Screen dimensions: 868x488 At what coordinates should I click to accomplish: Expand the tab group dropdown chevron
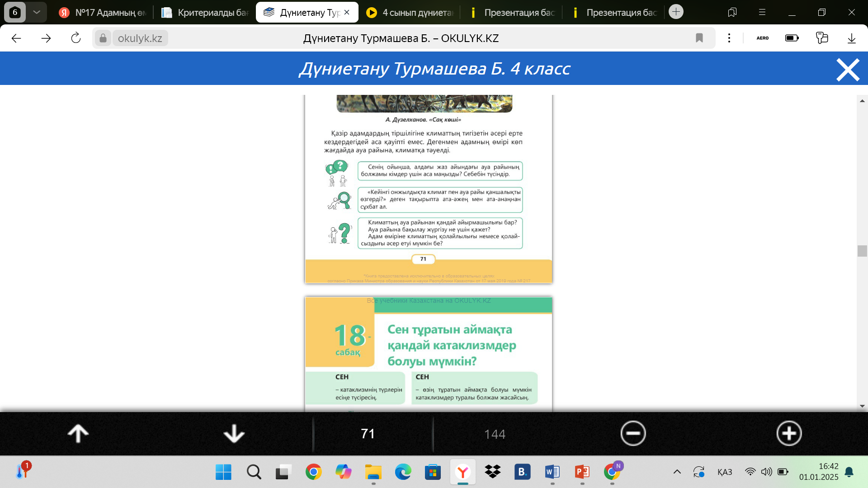tap(37, 12)
